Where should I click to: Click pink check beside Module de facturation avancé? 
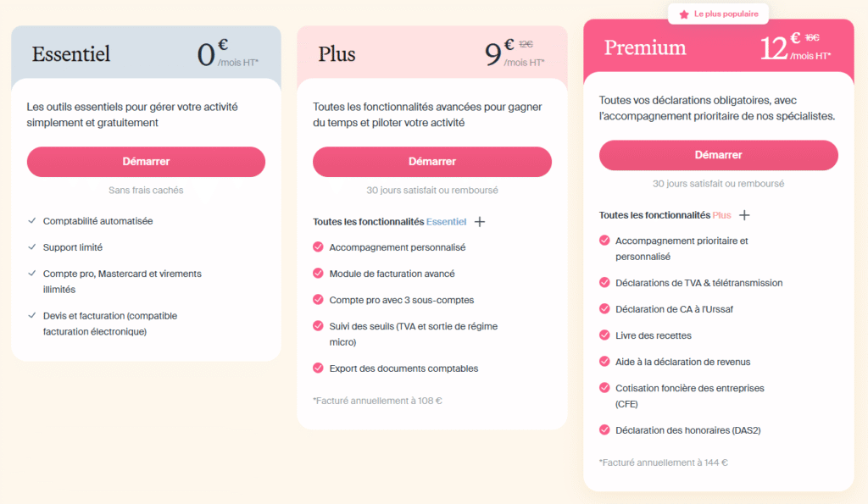click(318, 274)
